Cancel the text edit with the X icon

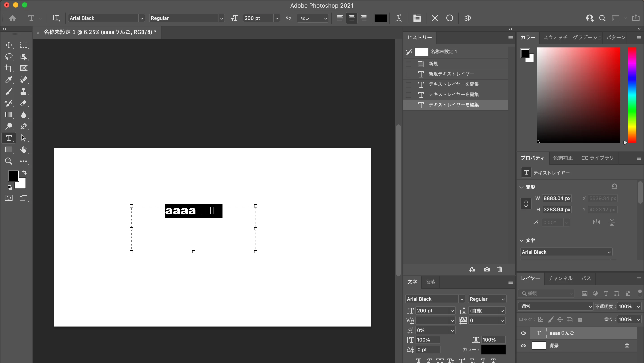click(435, 18)
